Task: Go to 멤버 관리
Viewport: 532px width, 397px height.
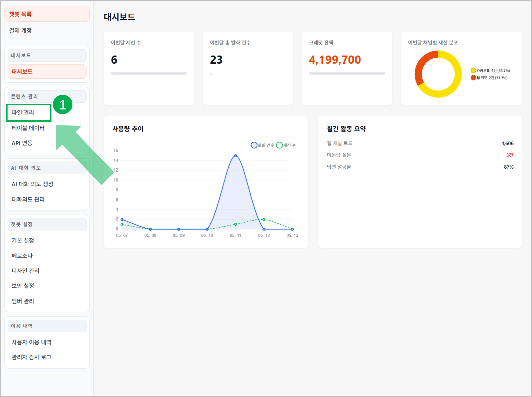Action: click(23, 301)
